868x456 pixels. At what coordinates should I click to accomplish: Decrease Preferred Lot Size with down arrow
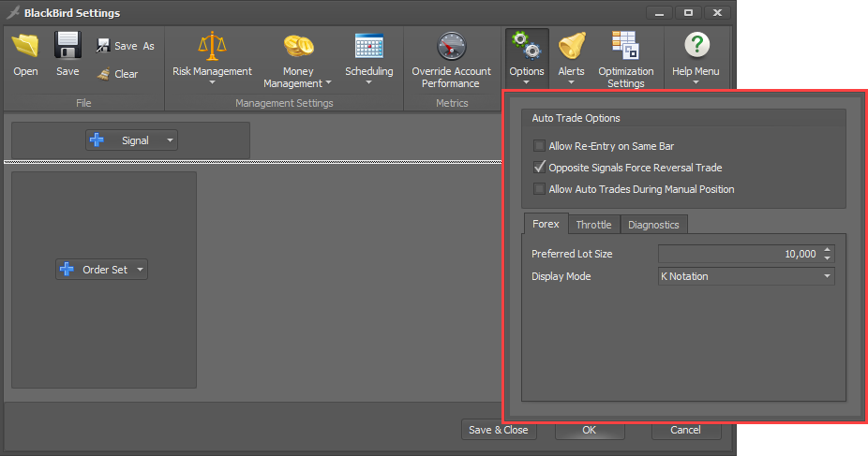(x=827, y=258)
